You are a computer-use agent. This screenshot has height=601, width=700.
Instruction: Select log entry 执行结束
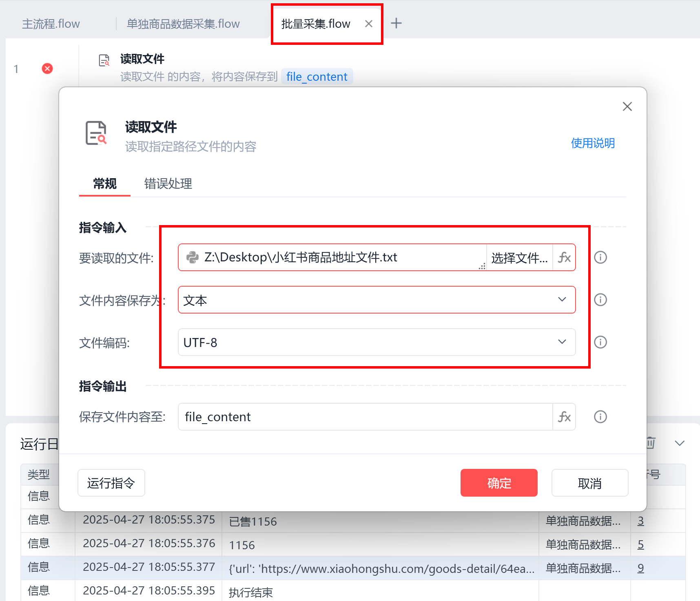[353, 591]
